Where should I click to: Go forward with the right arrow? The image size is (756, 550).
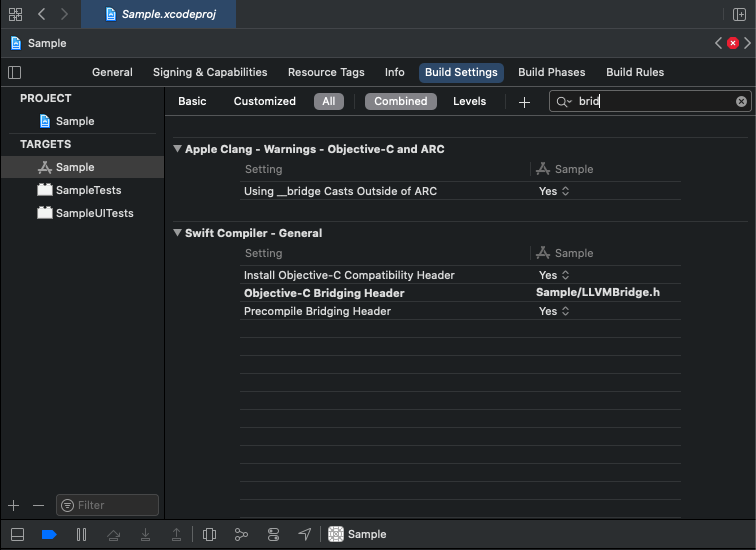(64, 14)
